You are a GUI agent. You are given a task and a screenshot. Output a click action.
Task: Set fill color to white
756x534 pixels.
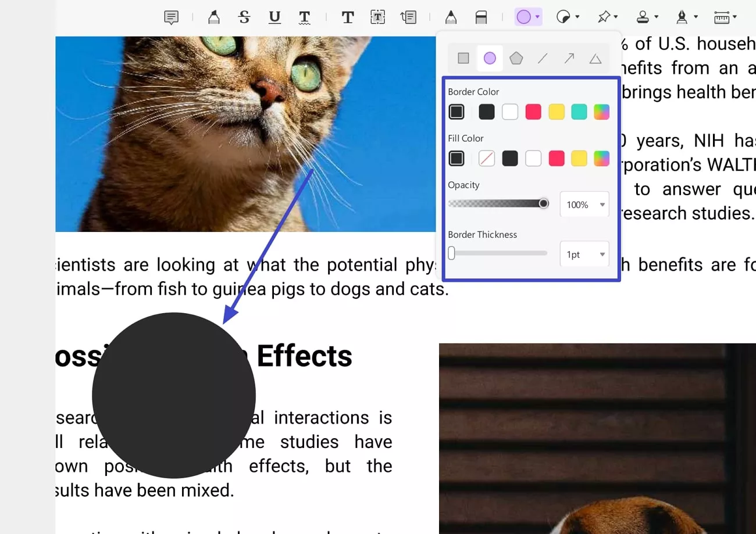[533, 158]
